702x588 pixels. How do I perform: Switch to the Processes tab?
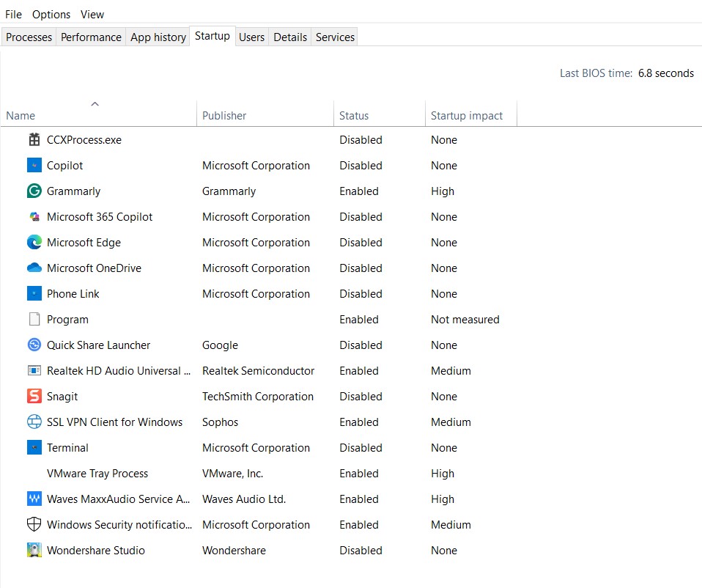(29, 37)
